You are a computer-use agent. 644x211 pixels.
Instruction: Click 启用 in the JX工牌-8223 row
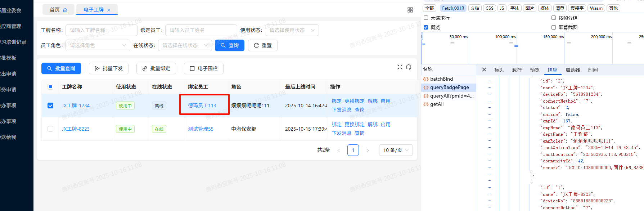tap(386, 125)
